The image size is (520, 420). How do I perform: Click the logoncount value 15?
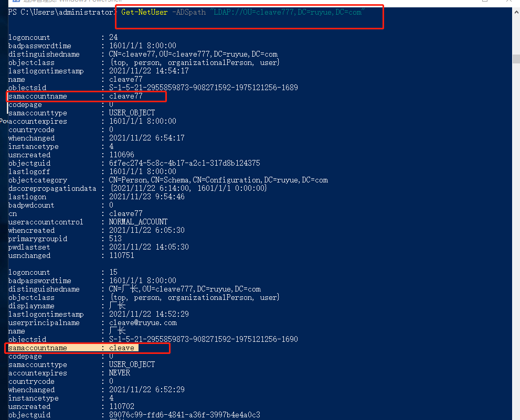[113, 272]
